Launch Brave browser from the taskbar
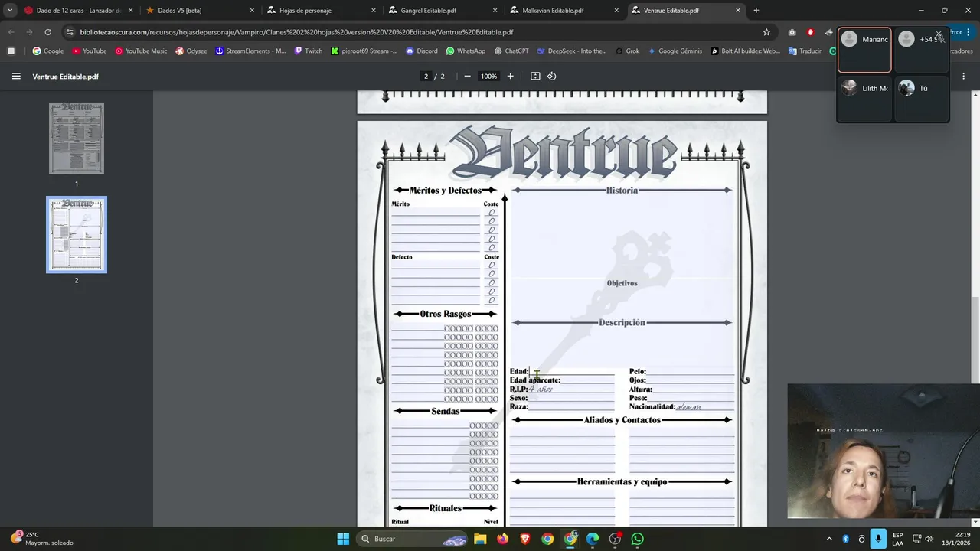Screen dimensions: 980x551 point(525,539)
